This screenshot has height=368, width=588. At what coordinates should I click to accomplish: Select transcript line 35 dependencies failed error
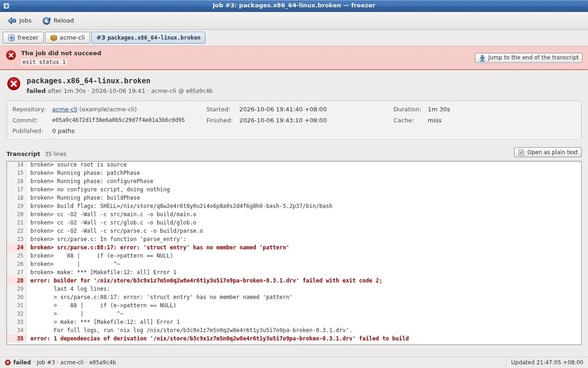tap(294, 339)
